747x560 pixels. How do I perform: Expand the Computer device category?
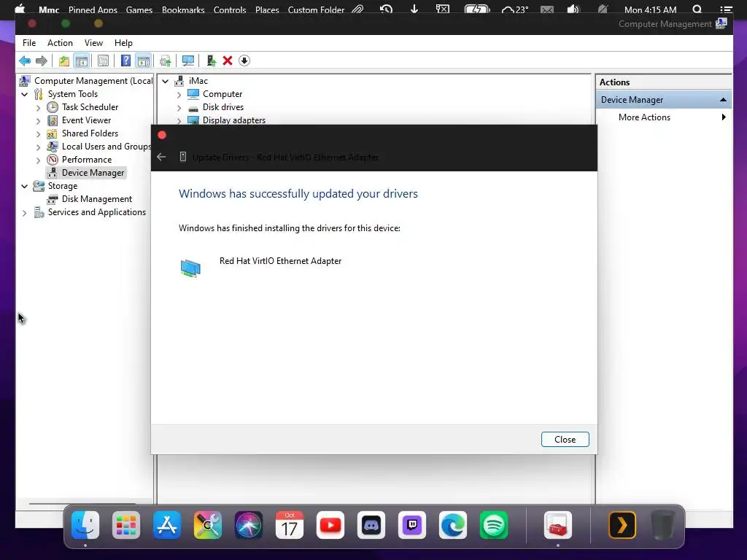coord(179,95)
